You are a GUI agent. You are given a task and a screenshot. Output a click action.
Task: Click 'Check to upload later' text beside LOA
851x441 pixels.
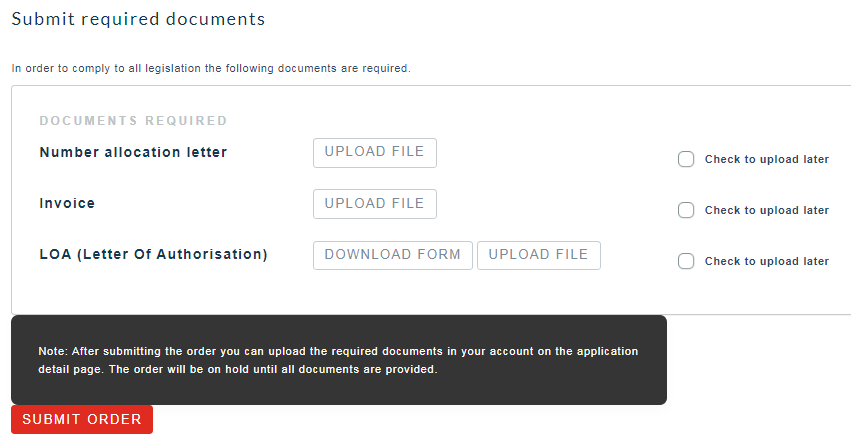766,261
